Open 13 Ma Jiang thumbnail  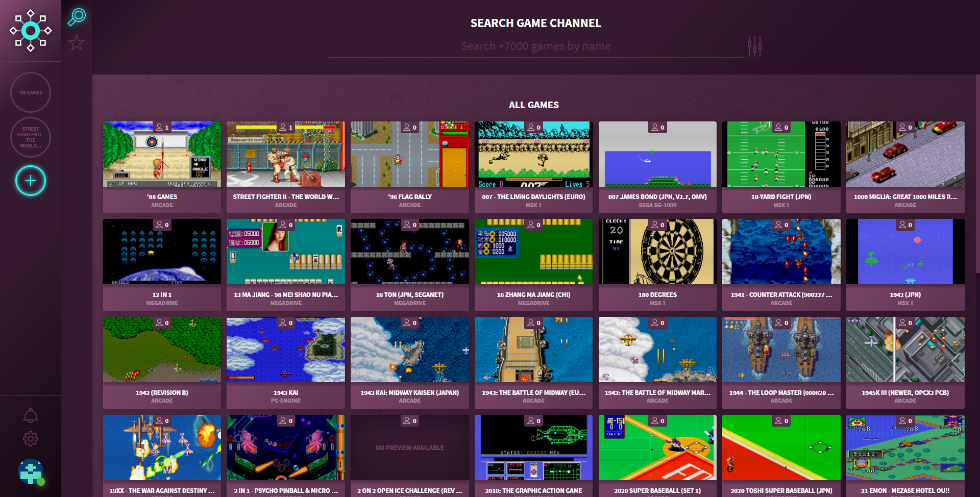point(286,252)
